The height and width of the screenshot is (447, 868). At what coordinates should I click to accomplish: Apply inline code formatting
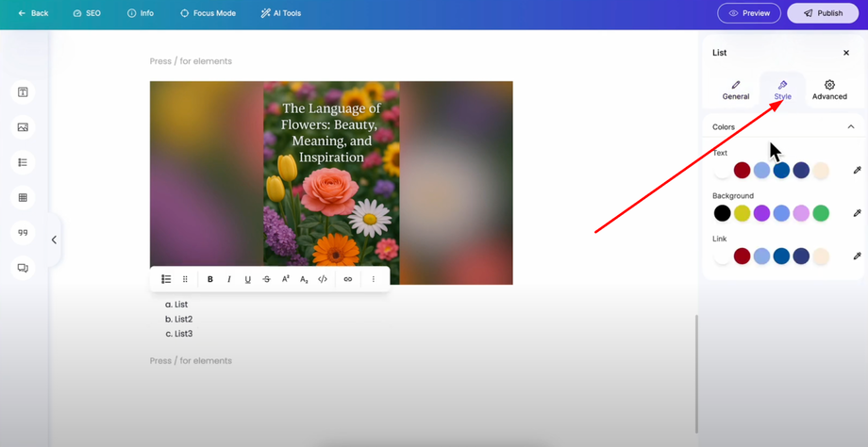pyautogui.click(x=323, y=279)
